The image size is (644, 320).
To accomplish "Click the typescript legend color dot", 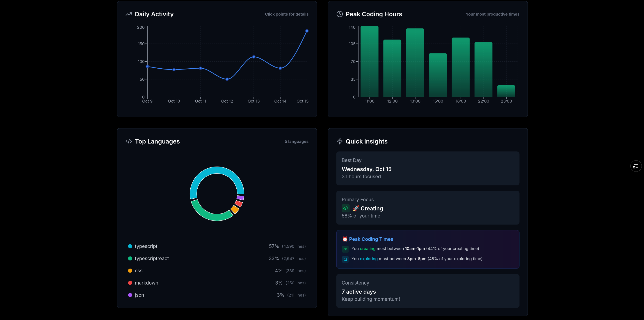I will (130, 246).
